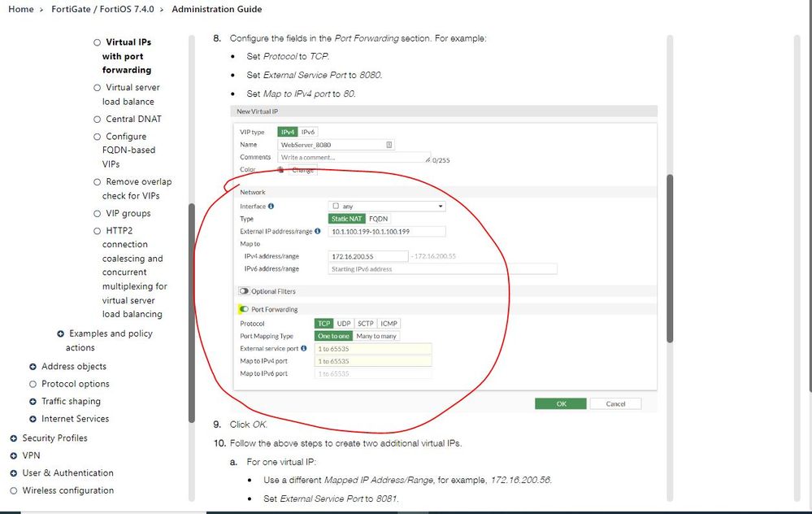Click the Change color button
Screen dimensions: 812x514
click(302, 170)
